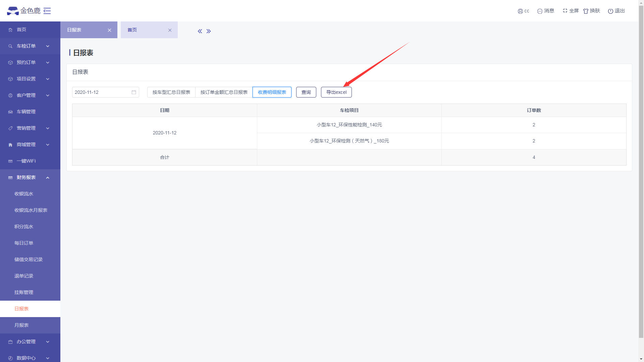This screenshot has width=644, height=362.
Task: Open 积分流水 in sidebar
Action: (x=30, y=227)
